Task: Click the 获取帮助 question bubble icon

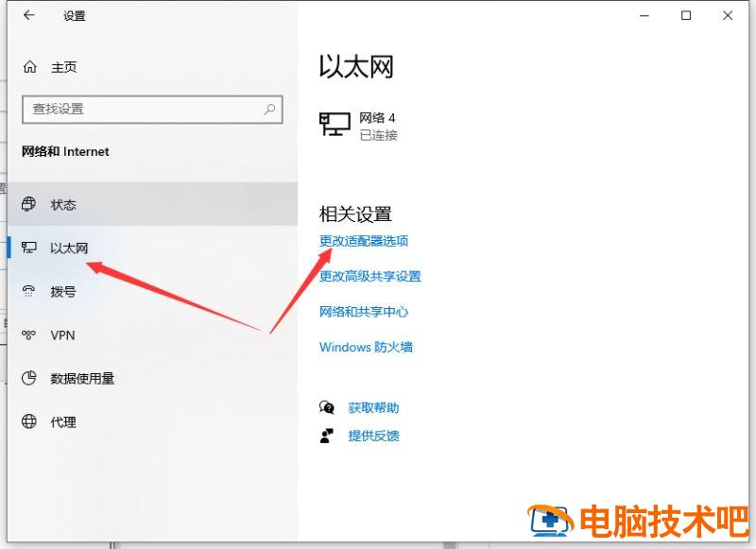Action: [326, 407]
